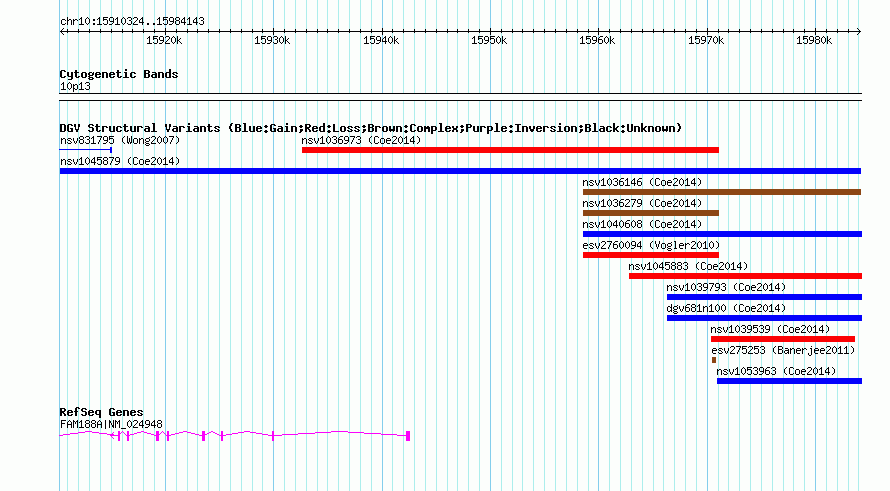Screen dimensions: 890x491
Task: Click the 15950k ruler label
Action: pyautogui.click(x=489, y=40)
